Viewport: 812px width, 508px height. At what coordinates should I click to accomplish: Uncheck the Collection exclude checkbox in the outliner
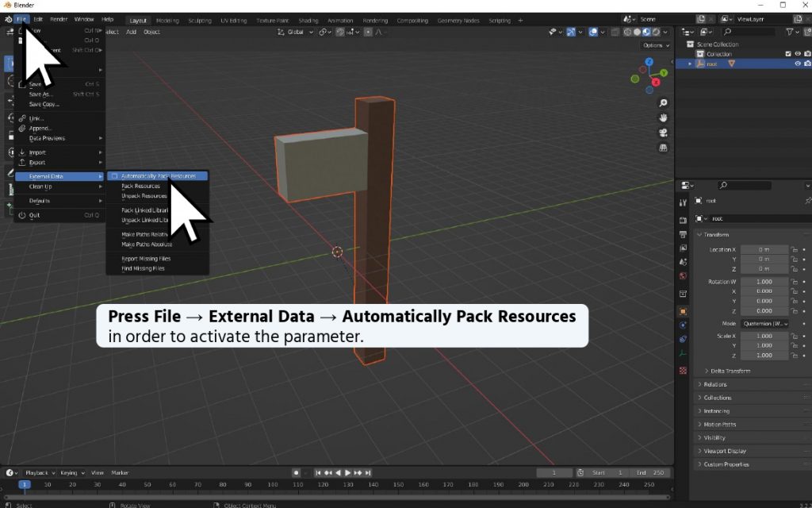pos(787,54)
